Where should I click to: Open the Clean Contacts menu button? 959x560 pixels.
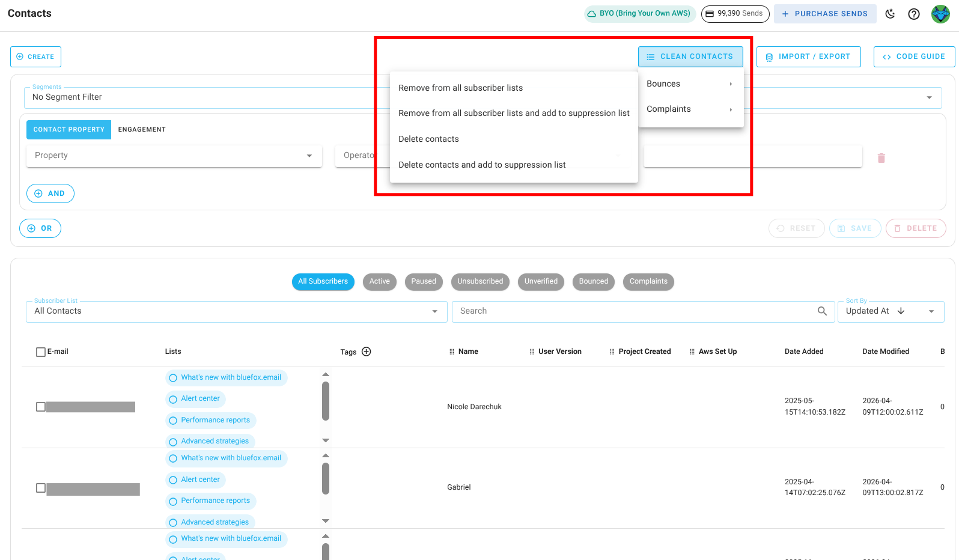click(x=690, y=56)
